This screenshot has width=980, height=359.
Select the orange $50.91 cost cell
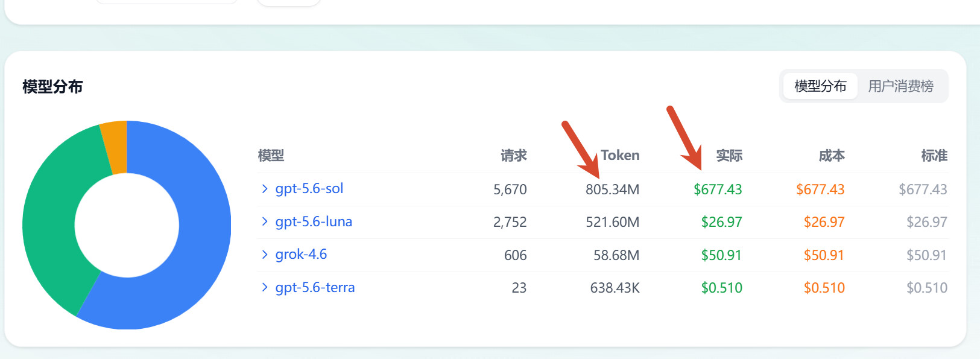pyautogui.click(x=824, y=255)
